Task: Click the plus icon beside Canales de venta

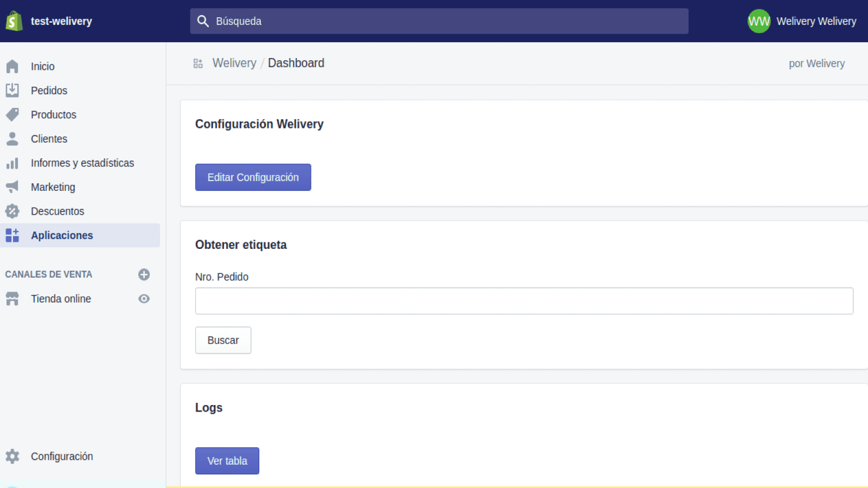Action: pyautogui.click(x=144, y=274)
